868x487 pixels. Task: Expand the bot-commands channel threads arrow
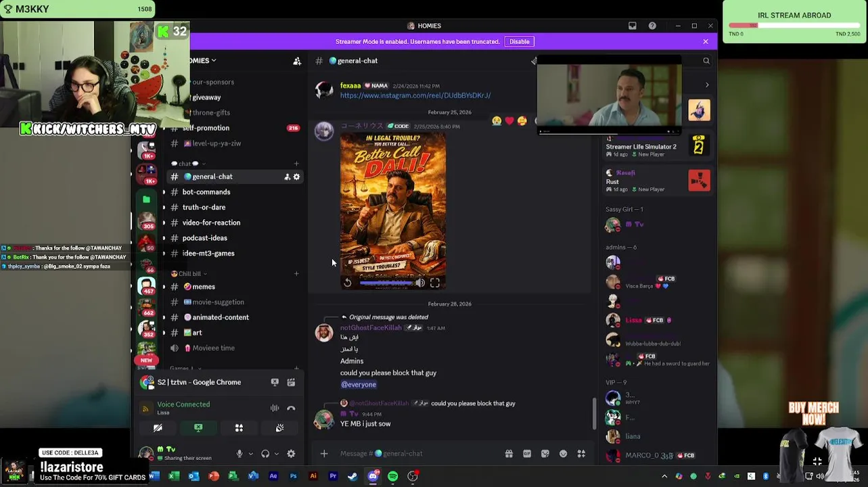pos(164,192)
